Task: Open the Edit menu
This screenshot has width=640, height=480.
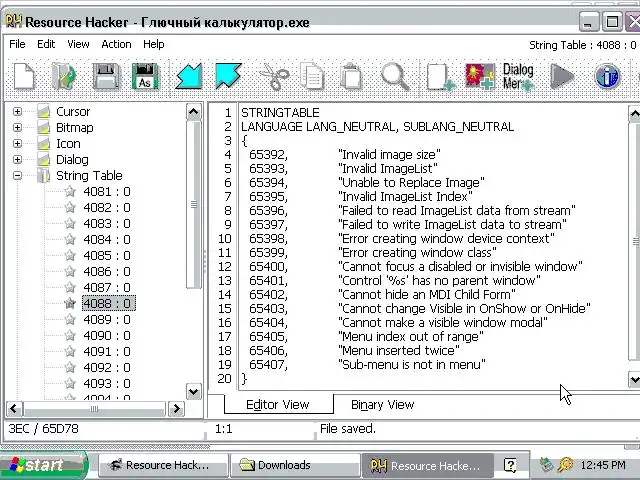Action: click(46, 44)
